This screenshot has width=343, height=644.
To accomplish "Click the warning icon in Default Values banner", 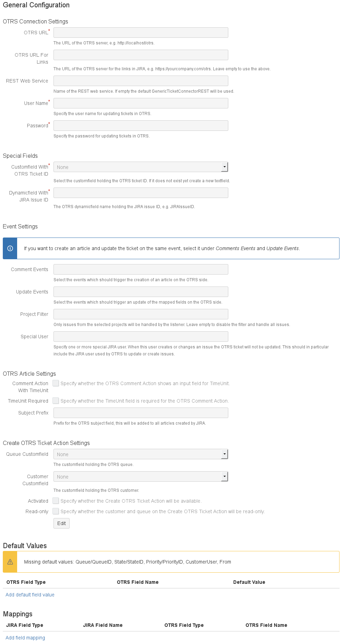I will coord(10,562).
